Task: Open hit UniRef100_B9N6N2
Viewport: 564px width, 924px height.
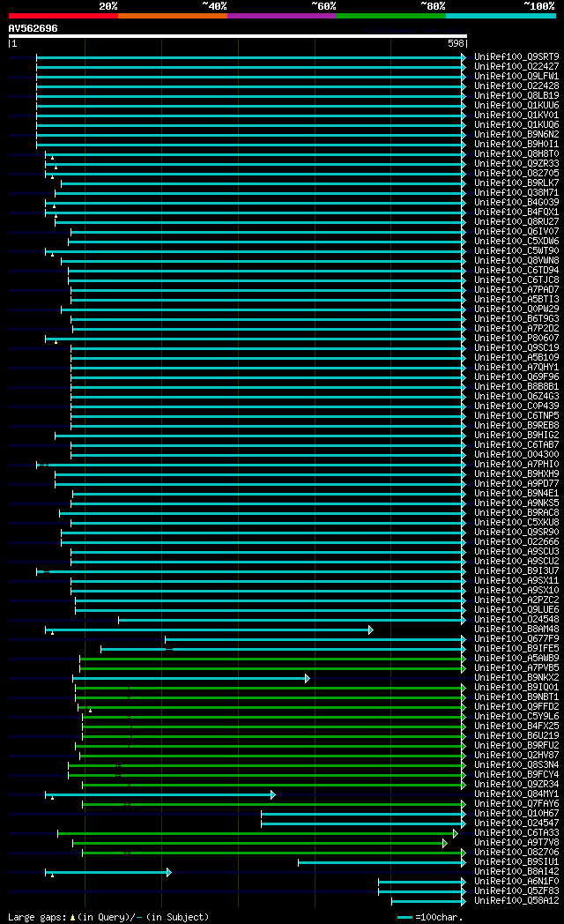Action: 517,134
